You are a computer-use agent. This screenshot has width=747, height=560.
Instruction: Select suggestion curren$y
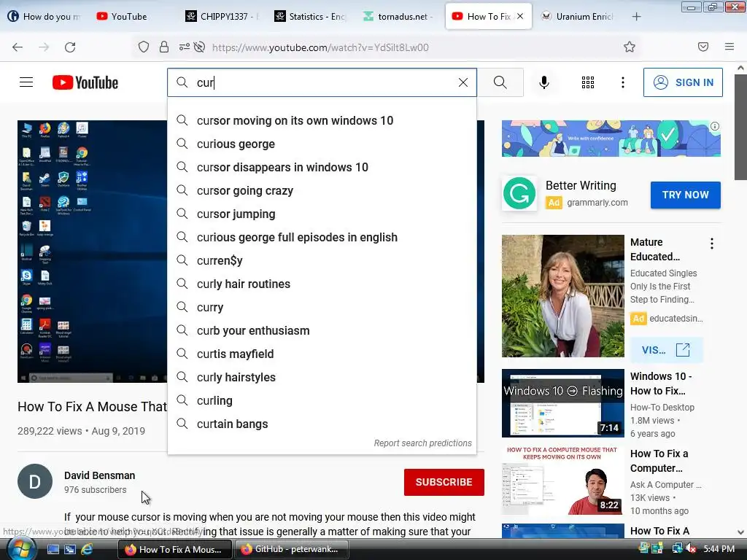point(322,260)
